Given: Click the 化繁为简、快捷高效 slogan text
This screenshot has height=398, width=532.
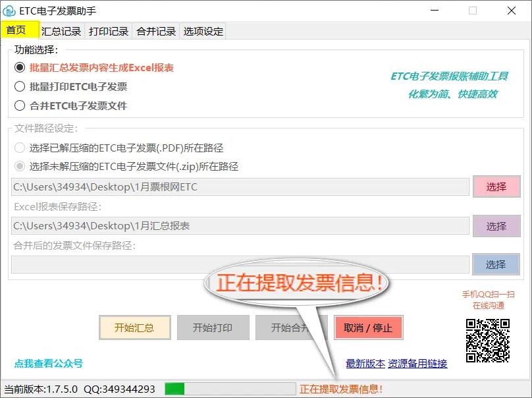Looking at the screenshot, I should [x=453, y=94].
